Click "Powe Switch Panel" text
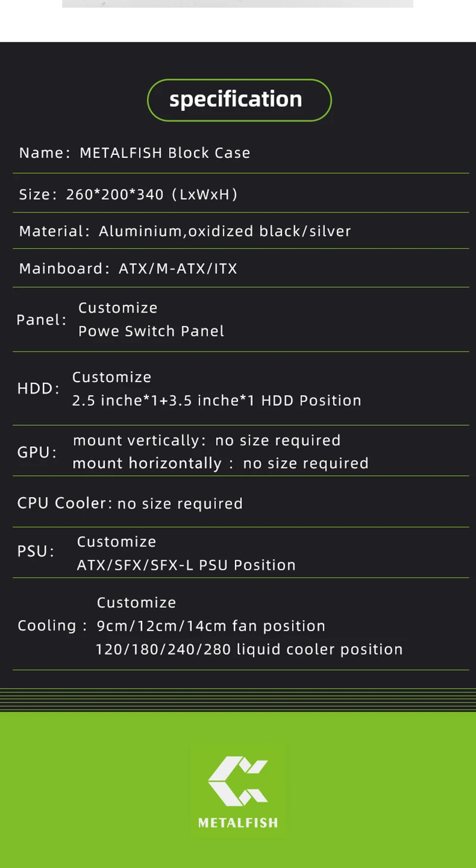The width and height of the screenshot is (476, 868). (151, 332)
